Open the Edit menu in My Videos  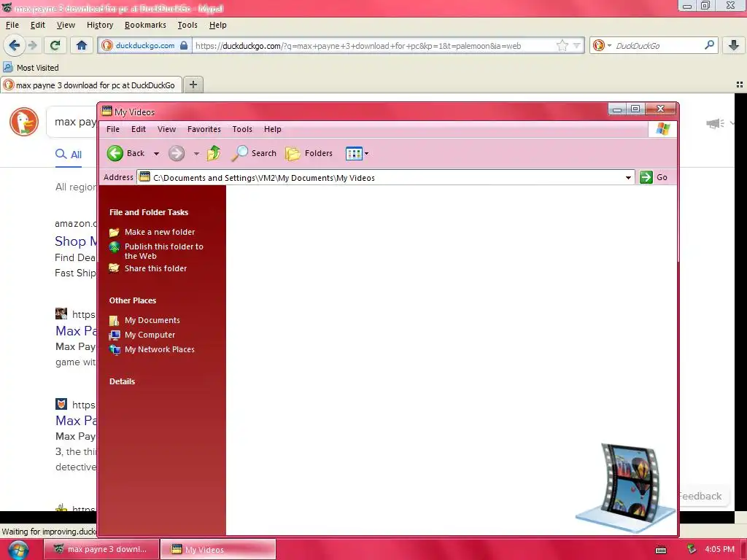139,129
